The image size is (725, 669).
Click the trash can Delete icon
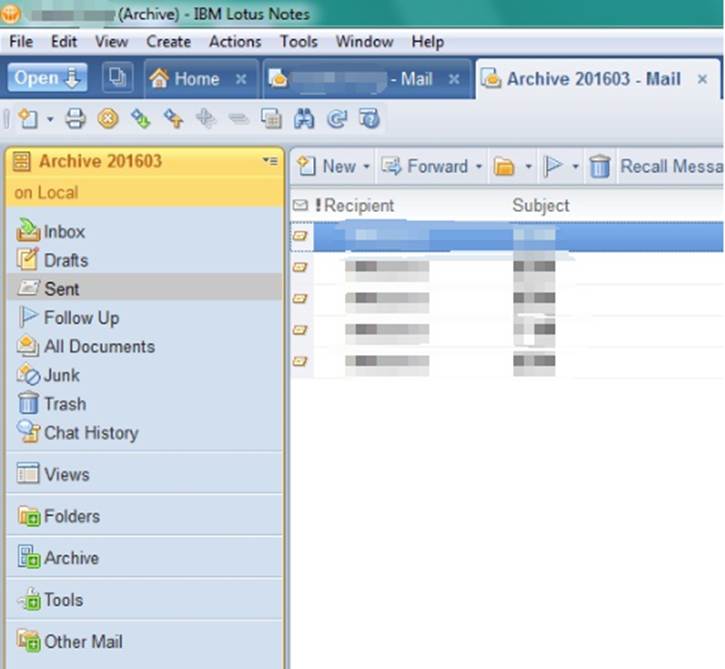599,167
